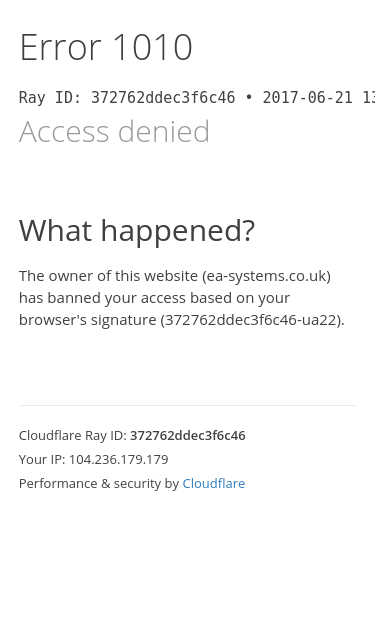This screenshot has width=375, height=627.
Task: Click the What happened? heading
Action: tap(137, 231)
